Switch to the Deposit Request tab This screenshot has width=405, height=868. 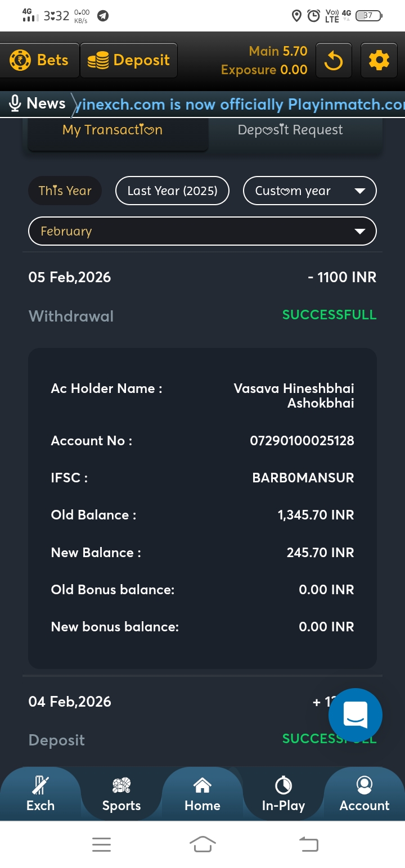click(x=290, y=130)
